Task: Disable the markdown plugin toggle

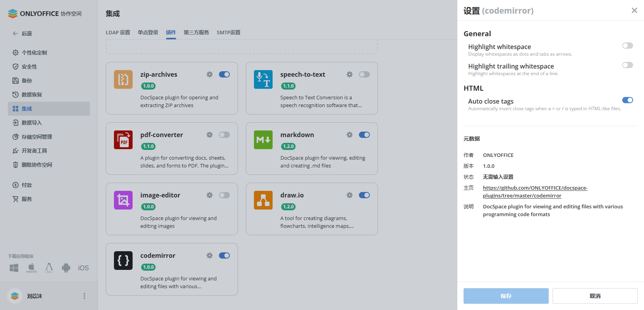Action: (364, 135)
